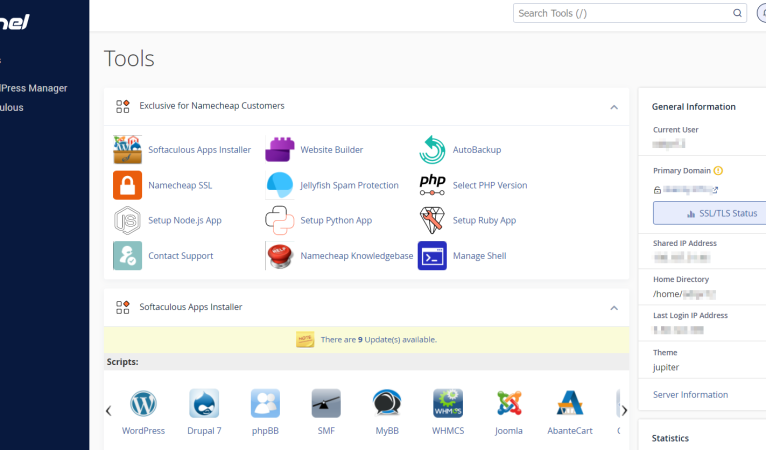Open the Jellyfish Spam Protection text link

pos(349,185)
